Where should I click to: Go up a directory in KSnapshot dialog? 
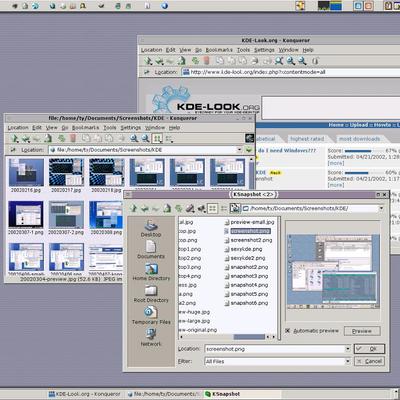[x=134, y=209]
